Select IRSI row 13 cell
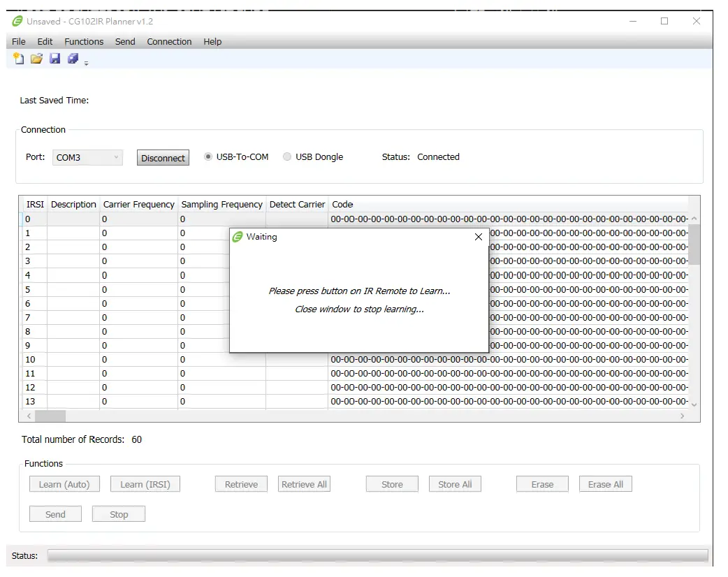 pos(35,402)
